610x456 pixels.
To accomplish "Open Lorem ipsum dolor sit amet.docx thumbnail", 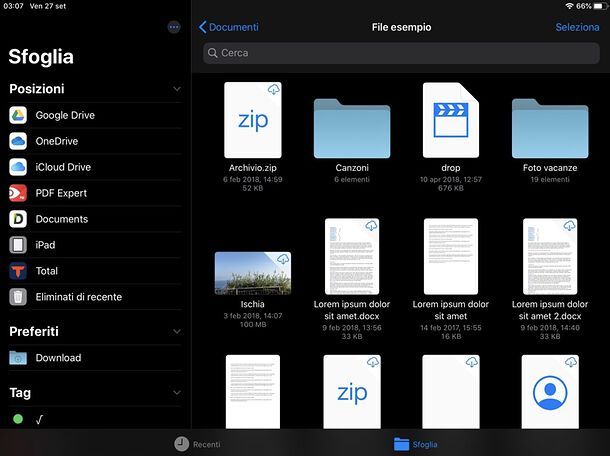I will coord(352,256).
